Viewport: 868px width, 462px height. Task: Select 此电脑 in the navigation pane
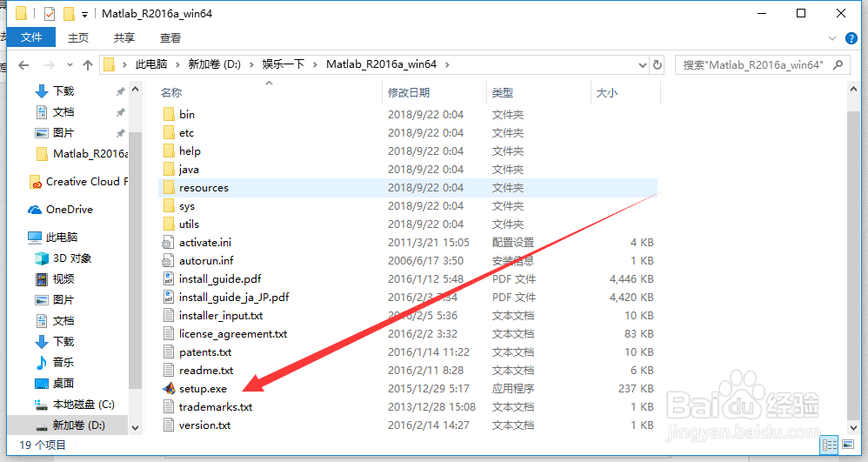click(x=52, y=238)
